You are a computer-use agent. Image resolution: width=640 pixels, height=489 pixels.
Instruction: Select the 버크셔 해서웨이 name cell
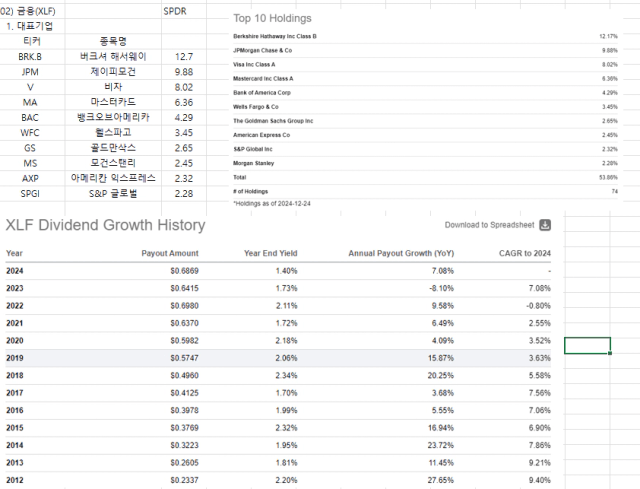click(x=113, y=57)
